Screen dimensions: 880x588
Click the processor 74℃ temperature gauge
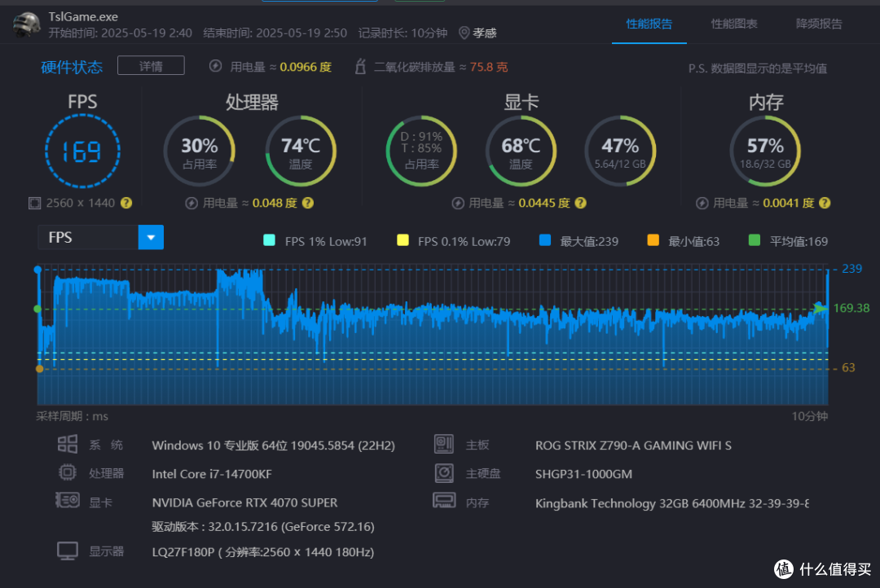(x=301, y=151)
